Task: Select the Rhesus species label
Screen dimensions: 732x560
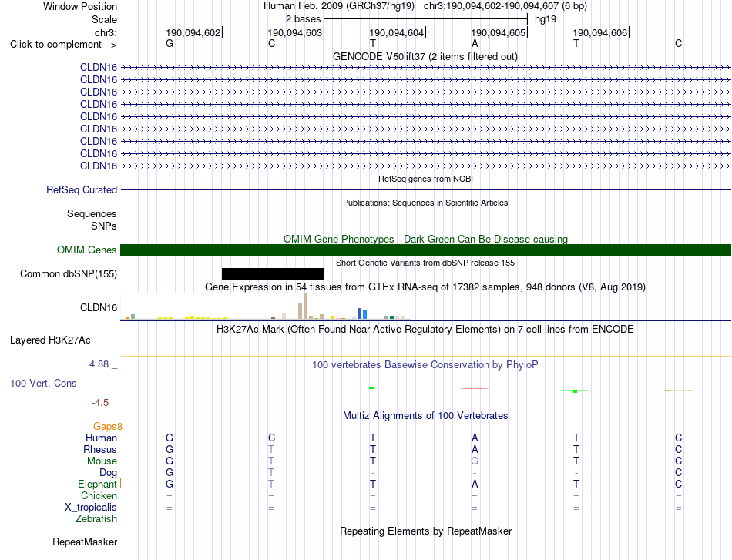Action: [x=100, y=449]
